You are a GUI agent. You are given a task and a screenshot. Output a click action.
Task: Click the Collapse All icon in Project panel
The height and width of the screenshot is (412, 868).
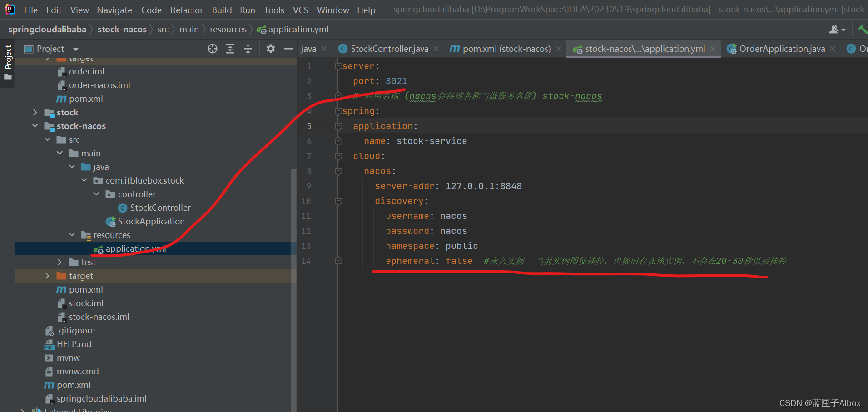click(248, 49)
